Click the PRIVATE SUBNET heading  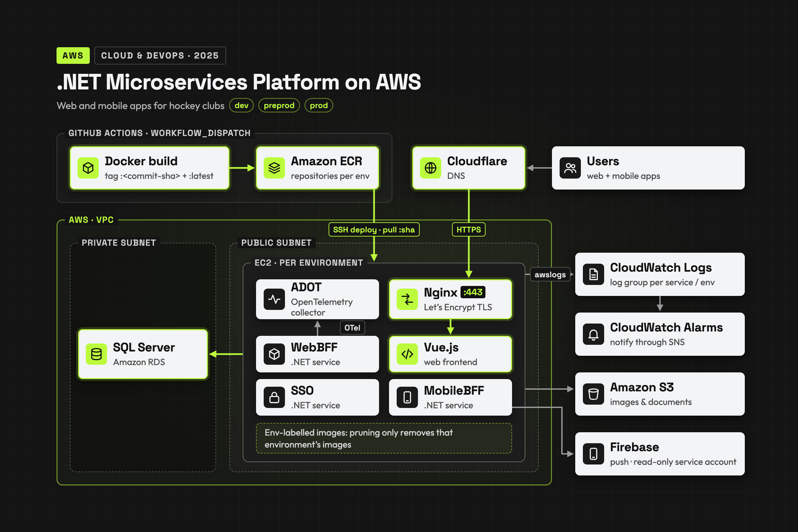coord(119,243)
